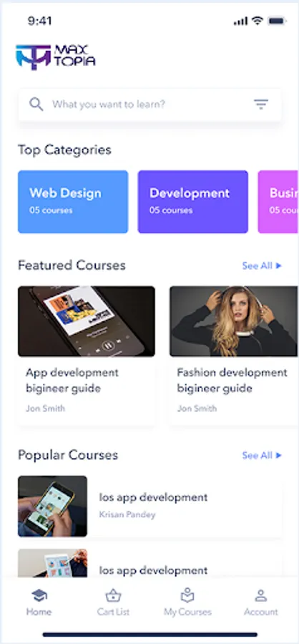Open Fashion development beginner guide thumbnail
The width and height of the screenshot is (299, 644).
234,321
